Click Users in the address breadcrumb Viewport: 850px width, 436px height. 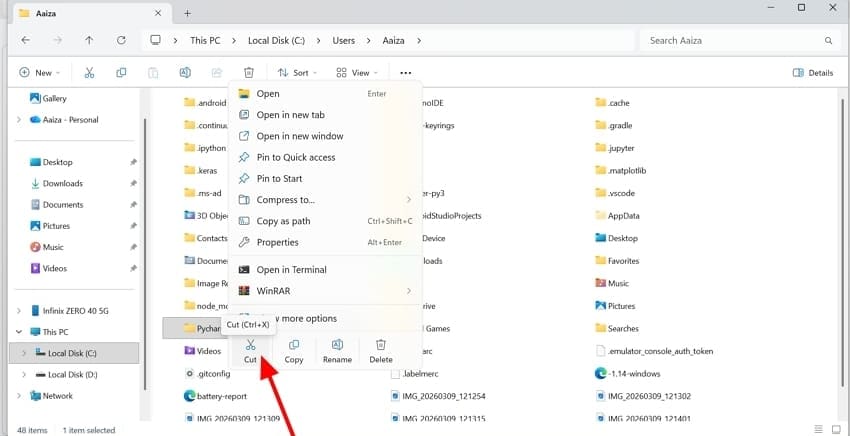click(x=344, y=41)
